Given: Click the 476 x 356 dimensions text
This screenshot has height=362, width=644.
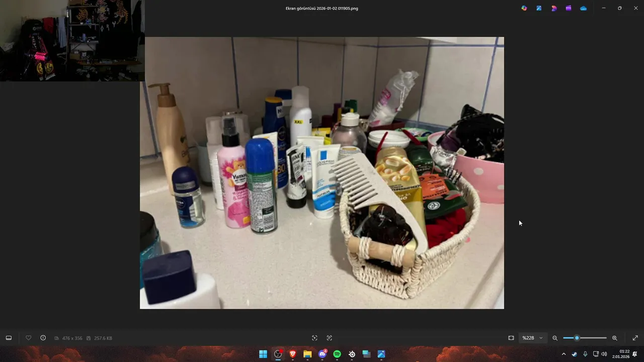Looking at the screenshot, I should coord(72,338).
